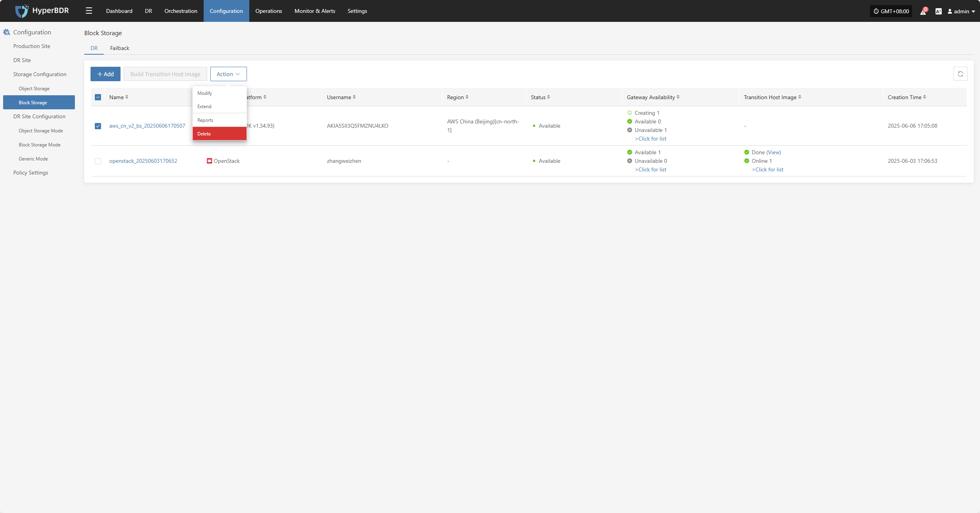The image size is (980, 513).
Task: Open Block Storage Mode in sidebar
Action: (x=39, y=145)
